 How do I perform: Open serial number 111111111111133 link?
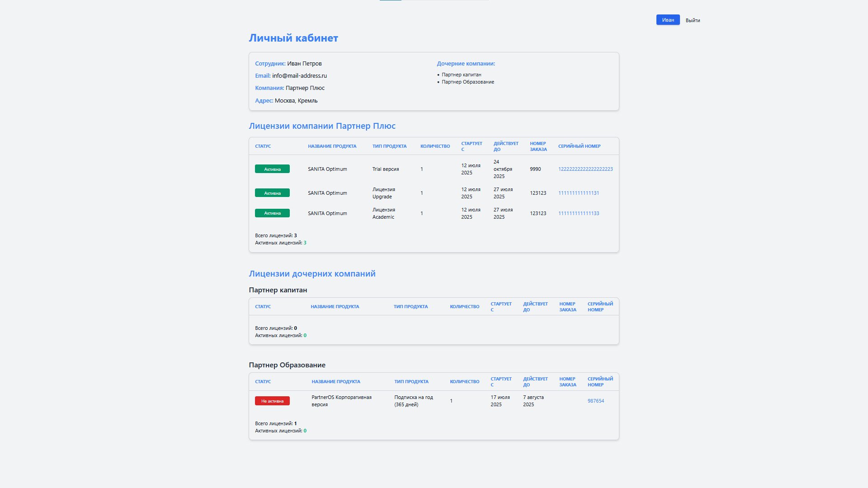(x=579, y=213)
